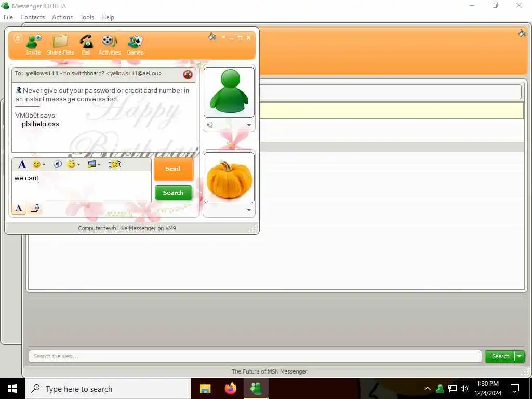The width and height of the screenshot is (532, 399).
Task: Click the 'pls help oss' message
Action: tap(41, 124)
